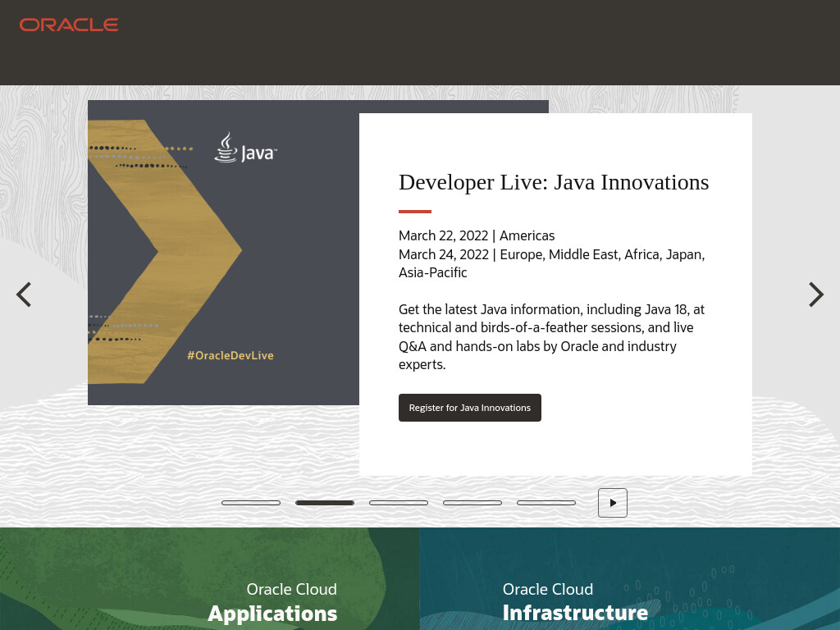840x630 pixels.
Task: Play the carousel slideshow
Action: pos(612,503)
